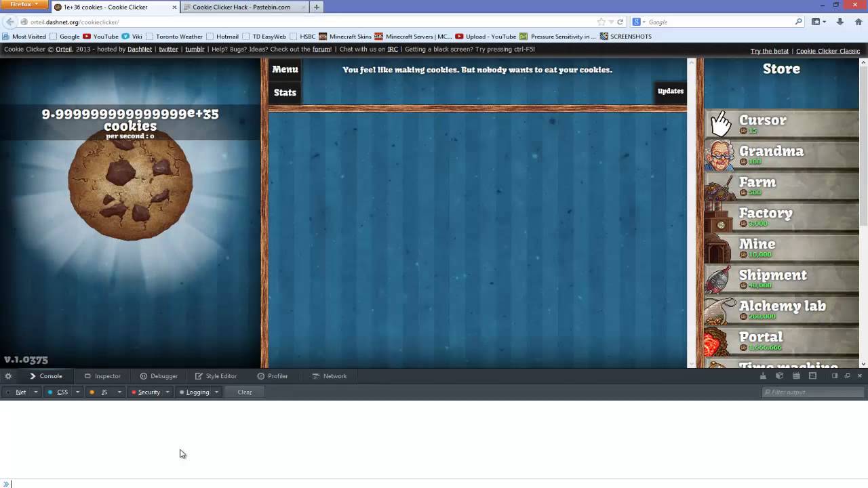Show URL history dropdown arrow

(611, 22)
